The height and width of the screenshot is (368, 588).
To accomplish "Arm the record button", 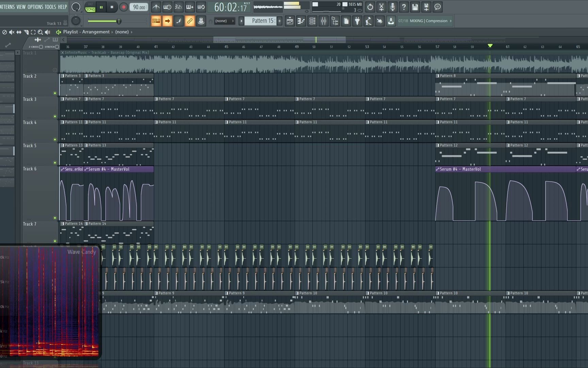I will click(124, 7).
